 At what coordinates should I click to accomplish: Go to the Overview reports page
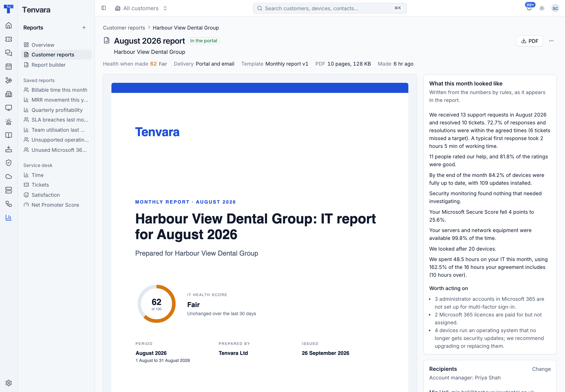click(56, 45)
